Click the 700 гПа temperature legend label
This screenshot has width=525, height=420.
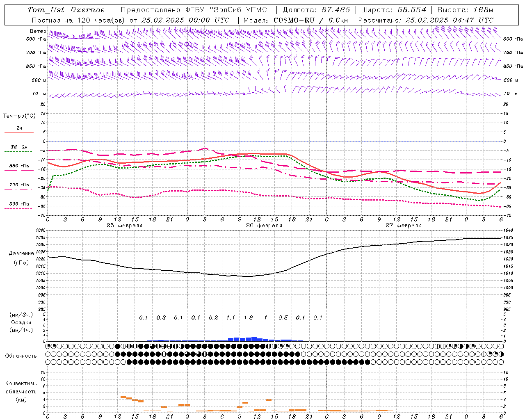tap(19, 185)
